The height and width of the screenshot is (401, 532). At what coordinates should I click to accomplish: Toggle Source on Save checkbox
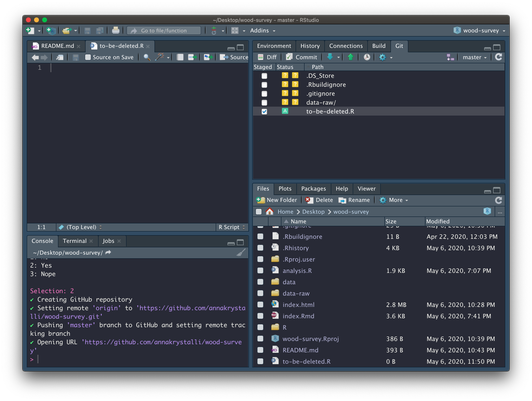(x=88, y=57)
